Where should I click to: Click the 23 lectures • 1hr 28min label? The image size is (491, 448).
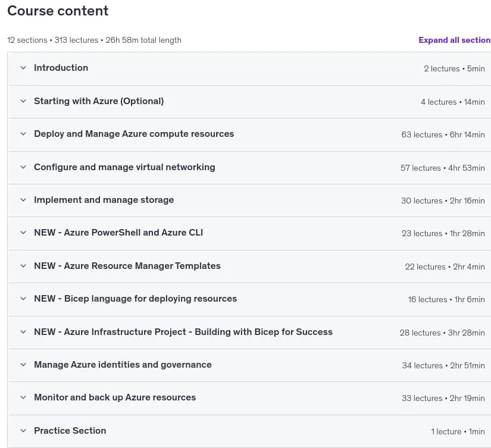coord(443,233)
